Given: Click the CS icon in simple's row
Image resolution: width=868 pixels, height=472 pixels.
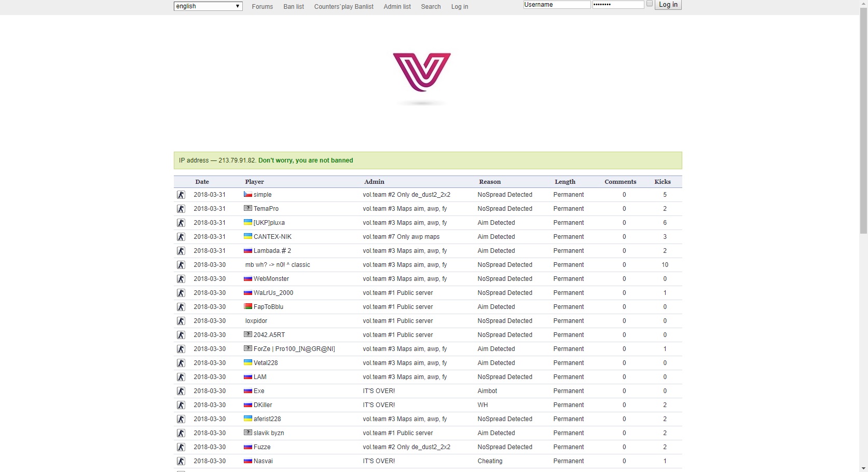Looking at the screenshot, I should 181,195.
